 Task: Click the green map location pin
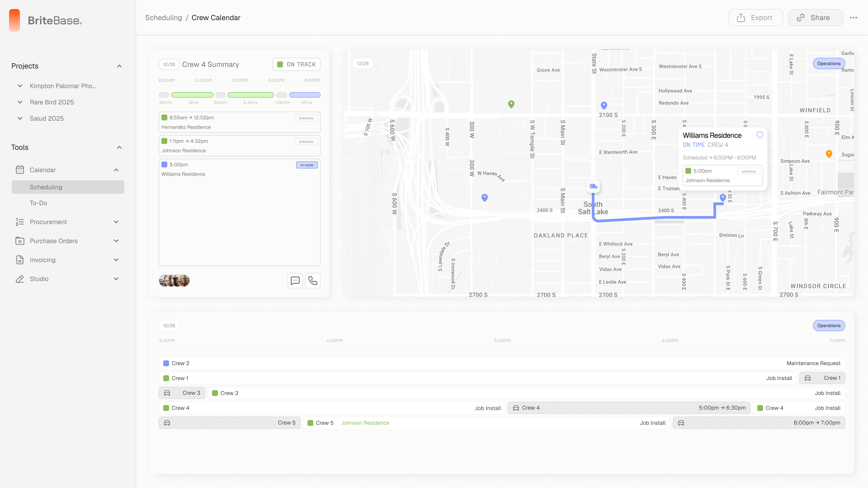[x=511, y=104]
